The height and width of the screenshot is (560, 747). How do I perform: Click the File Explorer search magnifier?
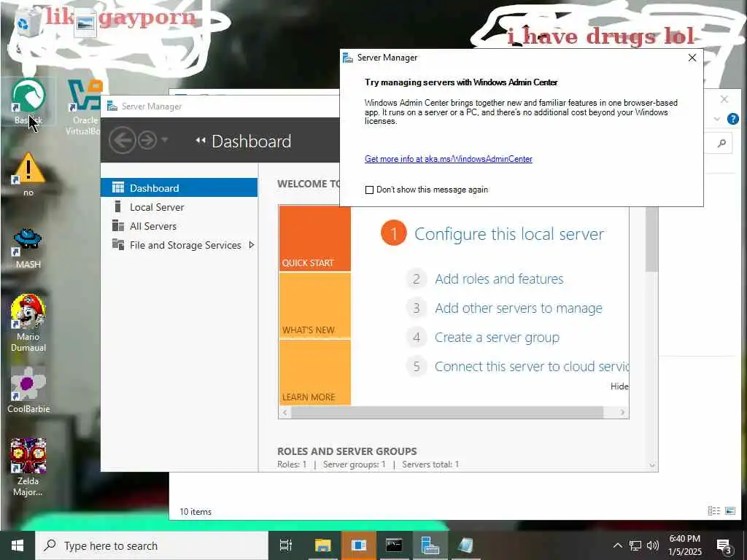point(721,143)
